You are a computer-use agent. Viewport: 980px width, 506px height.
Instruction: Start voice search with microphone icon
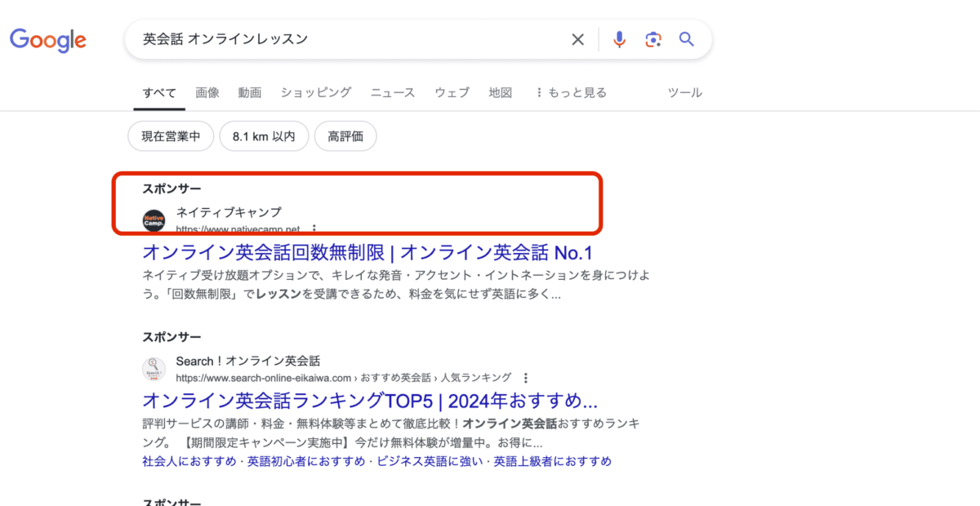click(619, 39)
